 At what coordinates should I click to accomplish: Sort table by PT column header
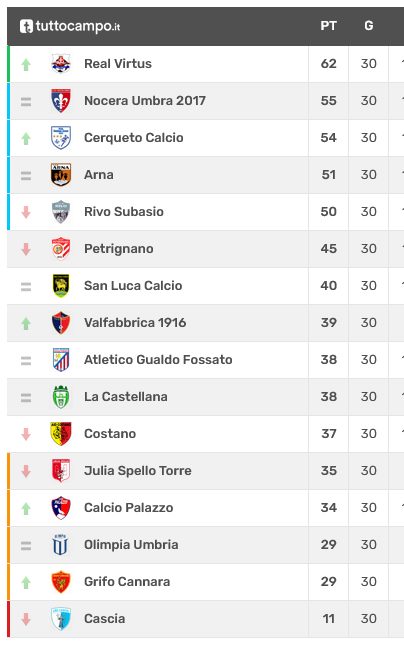pos(329,26)
